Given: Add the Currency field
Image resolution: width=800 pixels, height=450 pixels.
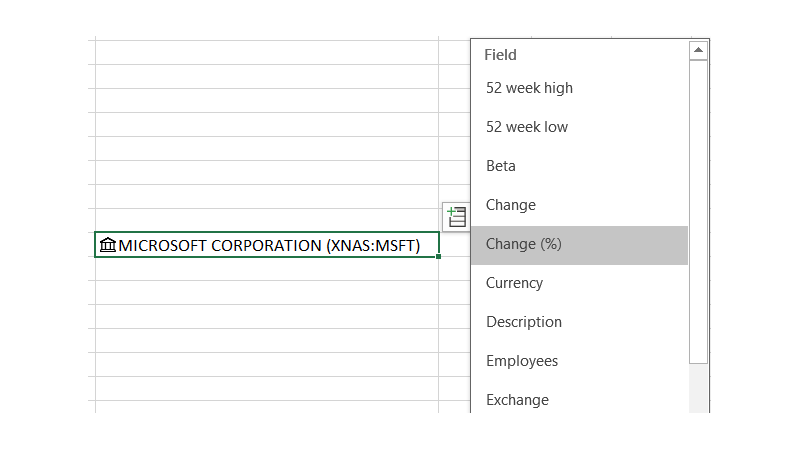Looking at the screenshot, I should coord(514,283).
